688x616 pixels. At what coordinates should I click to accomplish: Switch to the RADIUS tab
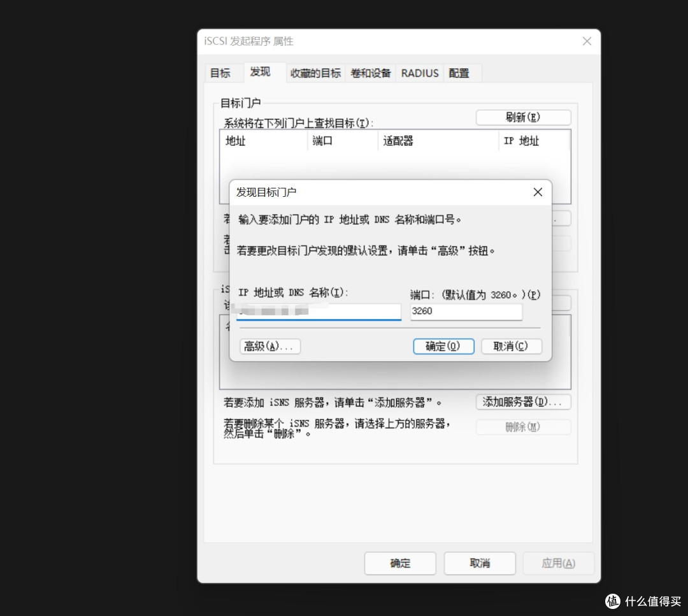pyautogui.click(x=419, y=73)
